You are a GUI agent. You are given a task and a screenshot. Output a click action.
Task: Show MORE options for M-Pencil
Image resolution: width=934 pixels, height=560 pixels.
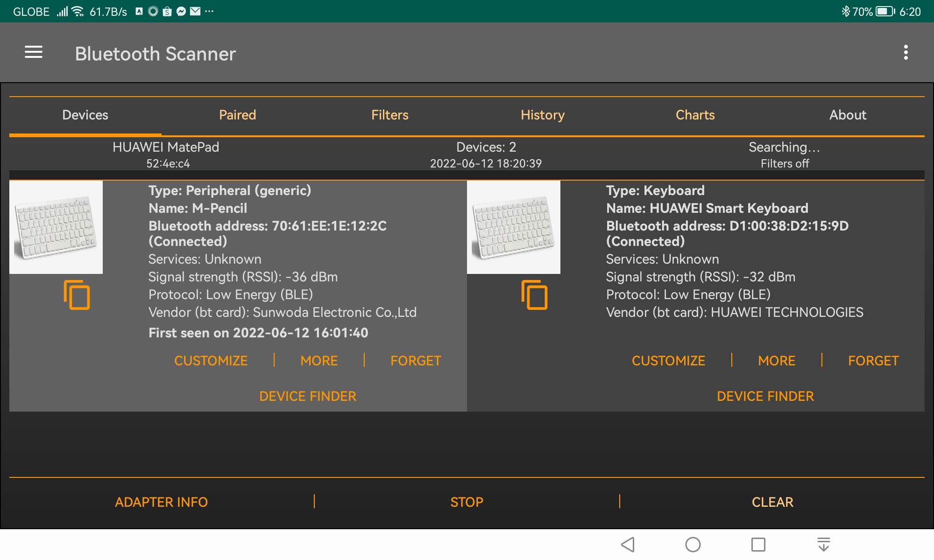(319, 361)
